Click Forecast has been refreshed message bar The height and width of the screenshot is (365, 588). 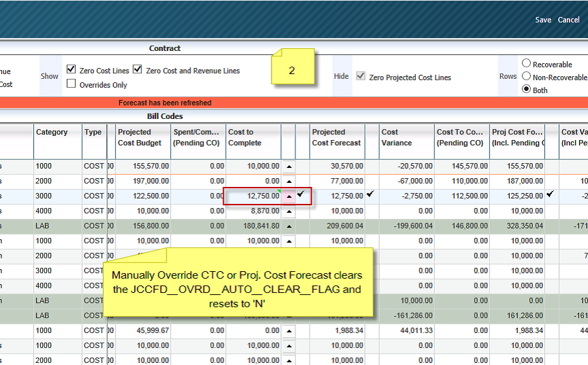click(294, 103)
